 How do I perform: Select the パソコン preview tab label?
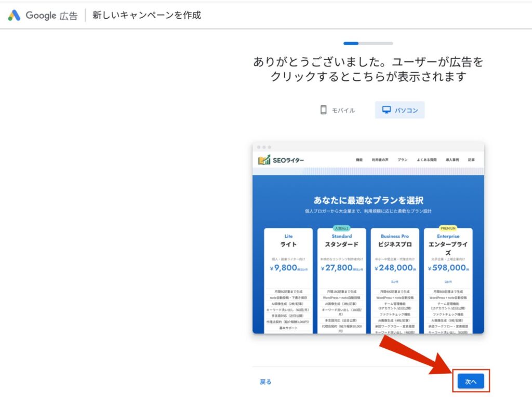click(406, 111)
